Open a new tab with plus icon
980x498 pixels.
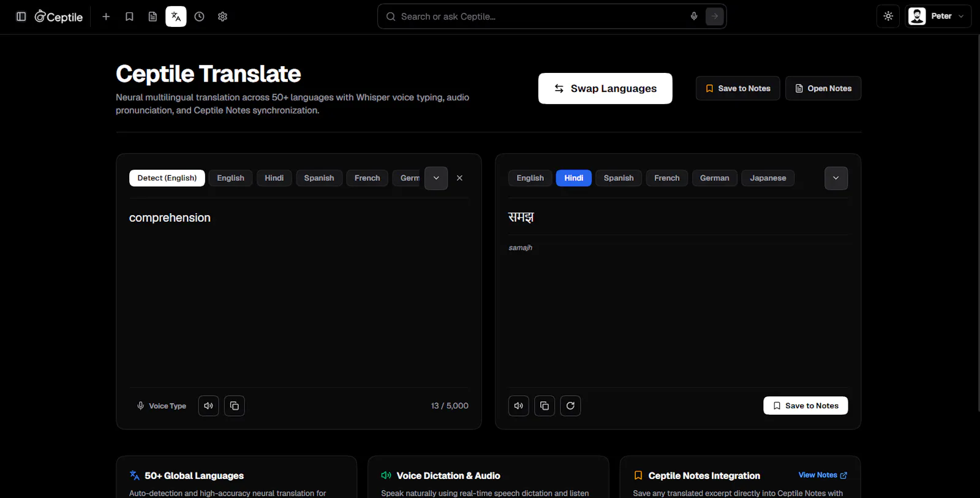click(x=106, y=17)
